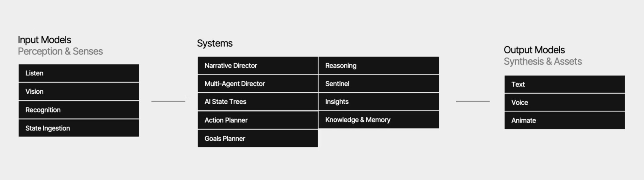Click the Text output block
This screenshot has width=644, height=180.
(564, 84)
